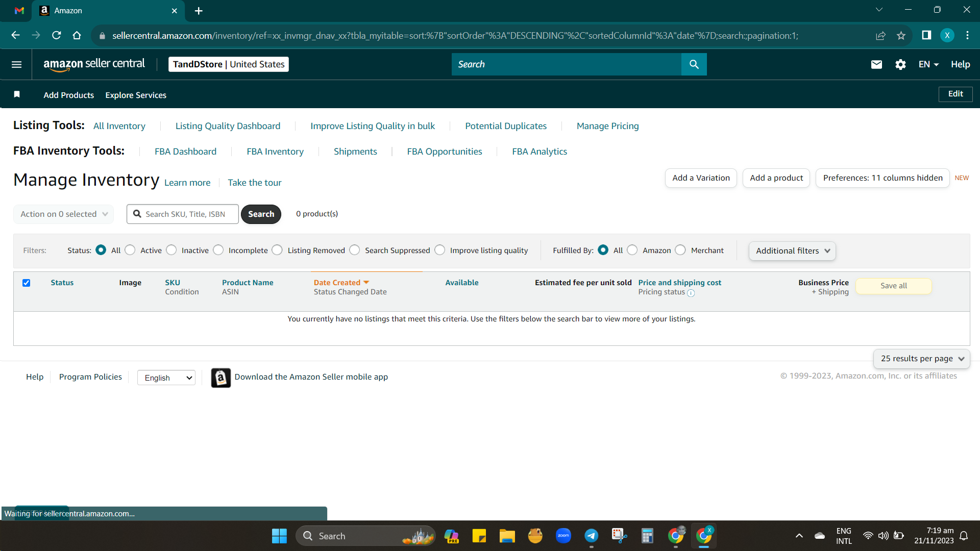Click the magnifier search button in header
The width and height of the screenshot is (980, 551).
click(x=694, y=64)
